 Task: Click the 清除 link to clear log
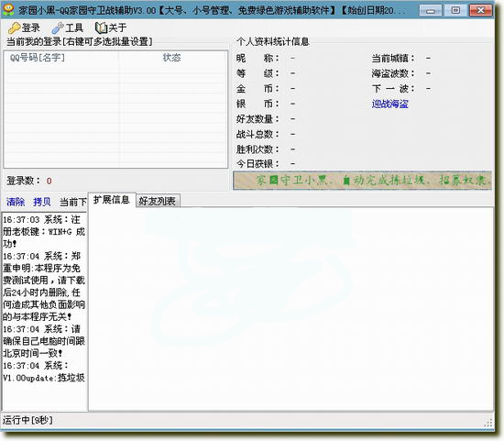coord(16,202)
